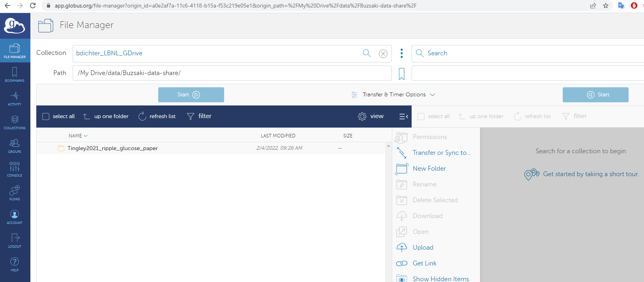
Task: Click Logout in the sidebar
Action: tap(15, 240)
